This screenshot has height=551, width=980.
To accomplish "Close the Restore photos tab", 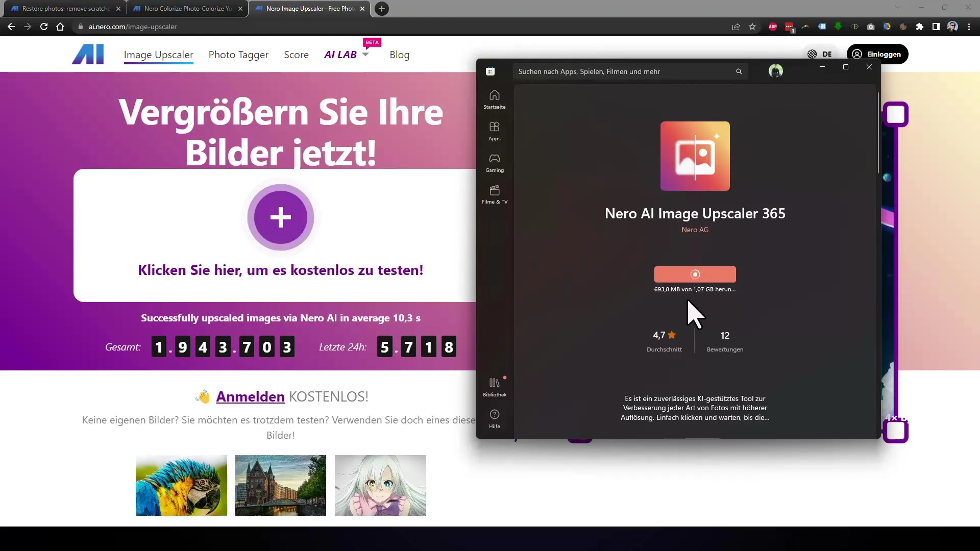I will pos(118,9).
